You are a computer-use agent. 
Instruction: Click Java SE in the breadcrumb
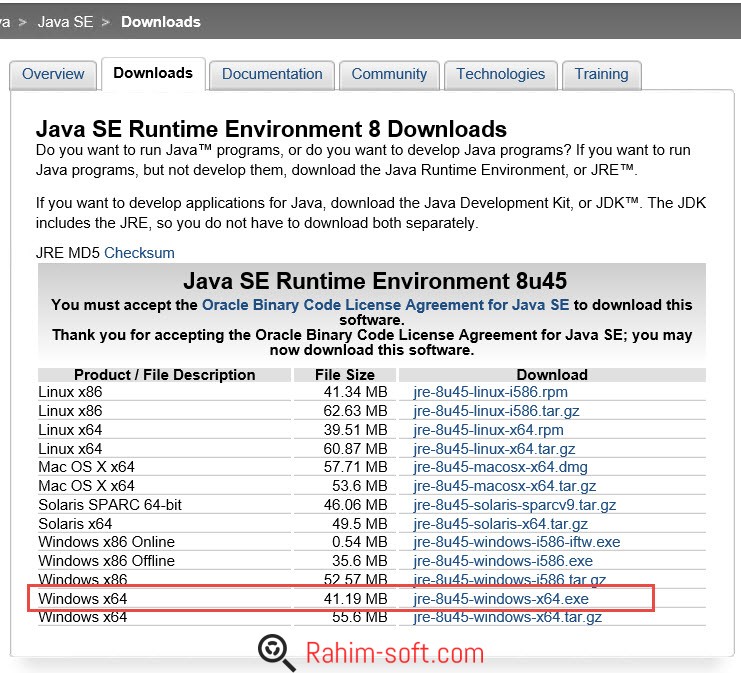click(x=65, y=22)
